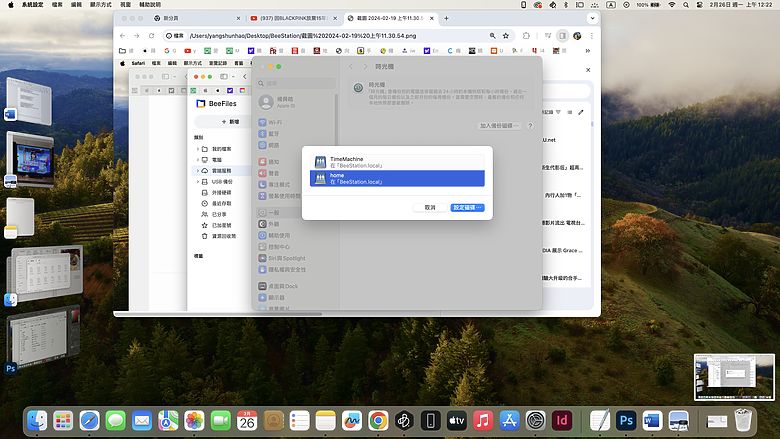Open Reminders app in the Dock
The height and width of the screenshot is (439, 780).
[299, 421]
